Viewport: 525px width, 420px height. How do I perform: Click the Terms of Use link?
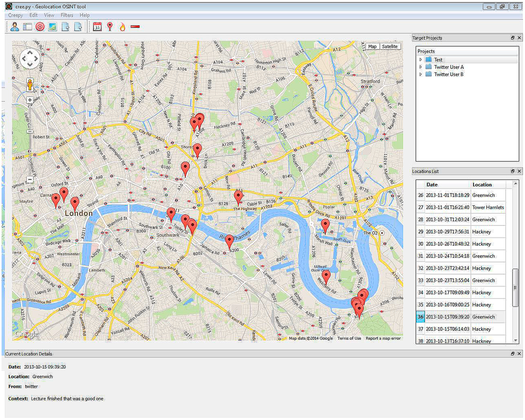[349, 338]
